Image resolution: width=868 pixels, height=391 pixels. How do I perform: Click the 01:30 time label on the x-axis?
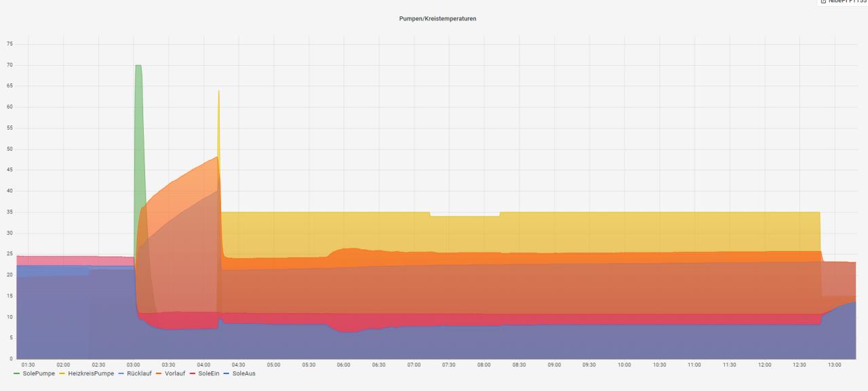(28, 365)
